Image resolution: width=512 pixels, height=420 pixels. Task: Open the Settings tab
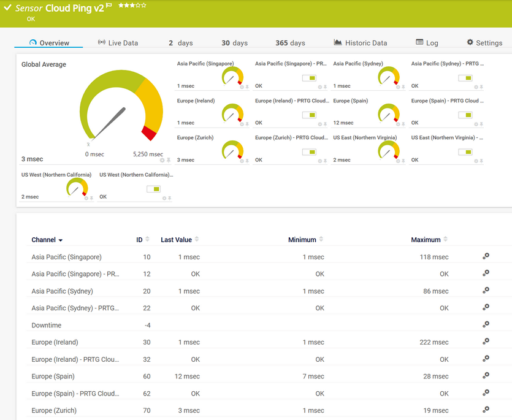[x=484, y=43]
